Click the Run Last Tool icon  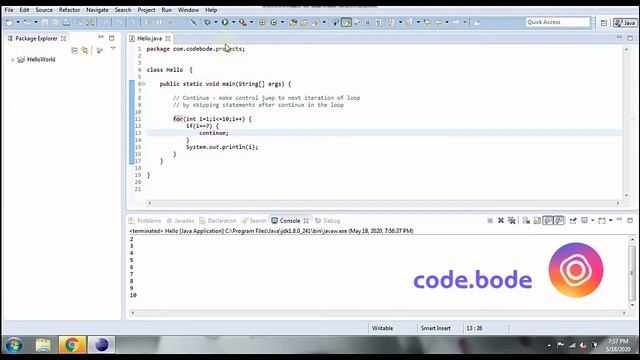[x=243, y=22]
